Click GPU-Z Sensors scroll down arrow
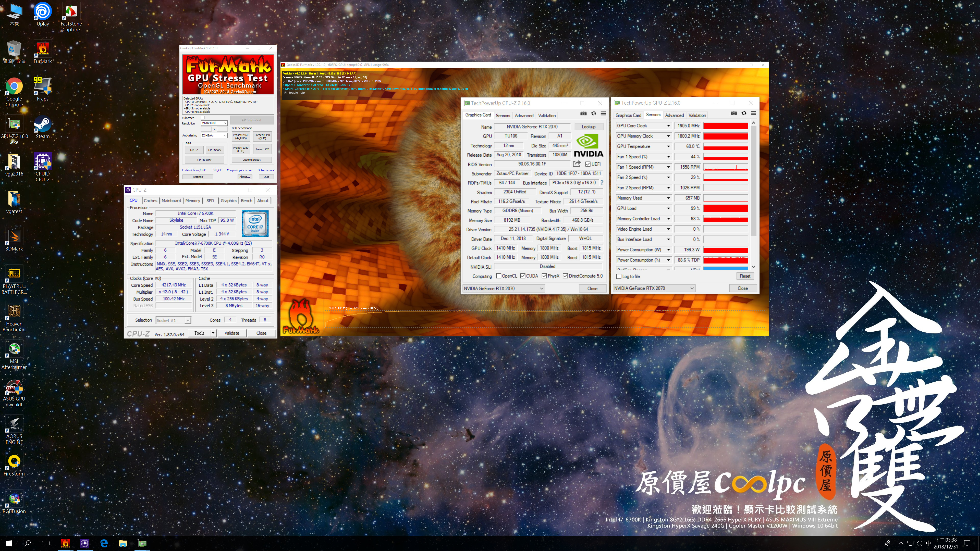Screen dimensions: 980x551 coord(753,267)
